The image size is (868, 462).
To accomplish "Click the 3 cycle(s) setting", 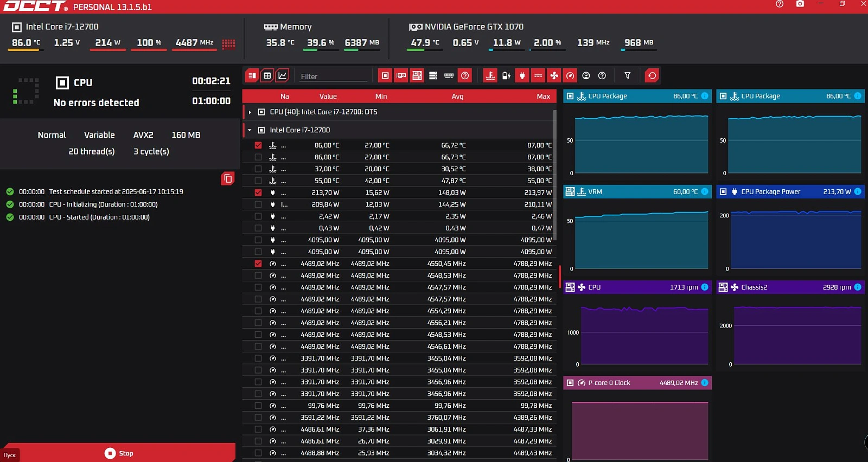I will (x=151, y=151).
